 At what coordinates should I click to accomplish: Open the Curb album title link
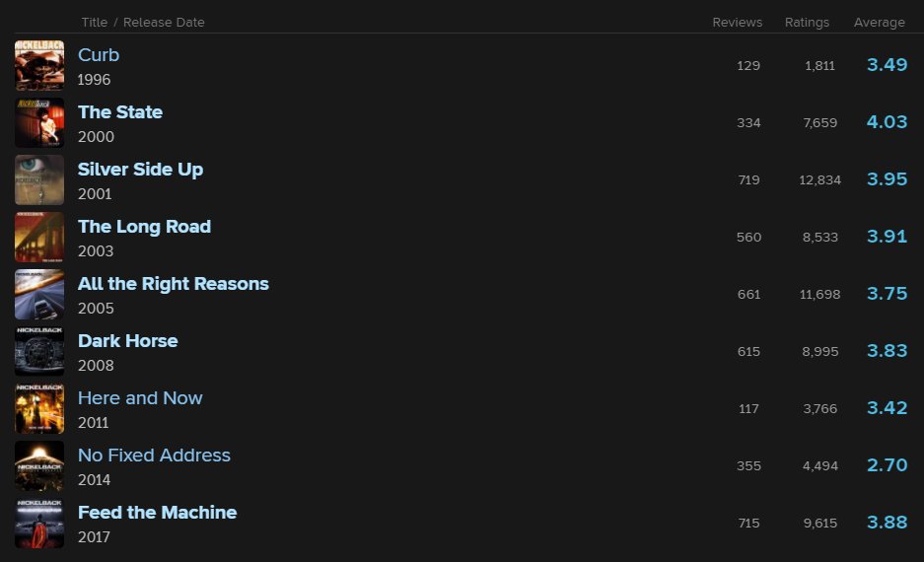click(99, 55)
